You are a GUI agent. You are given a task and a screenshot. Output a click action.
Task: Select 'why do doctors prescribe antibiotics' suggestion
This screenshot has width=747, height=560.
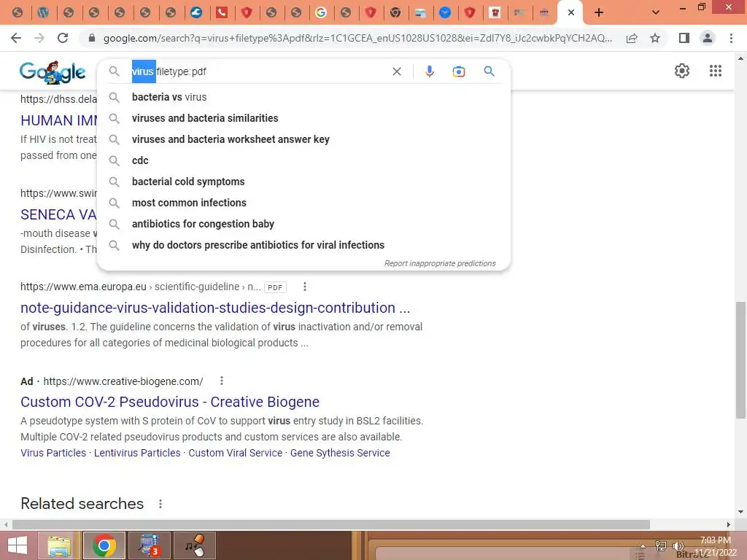[304, 245]
